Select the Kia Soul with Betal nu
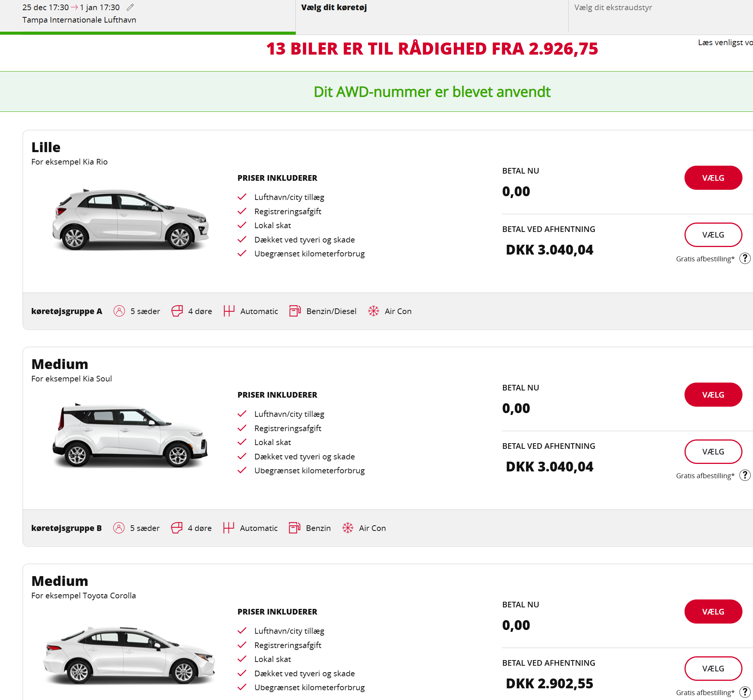 pos(713,395)
